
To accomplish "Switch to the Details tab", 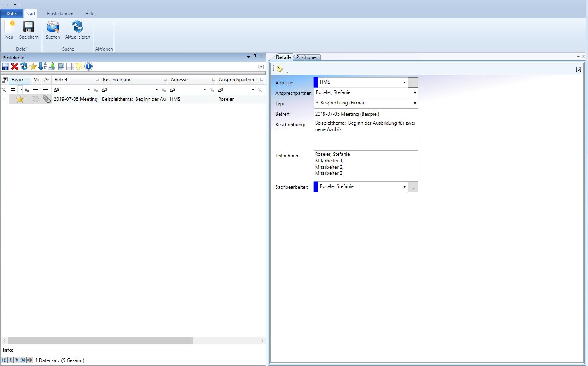I will tap(283, 57).
